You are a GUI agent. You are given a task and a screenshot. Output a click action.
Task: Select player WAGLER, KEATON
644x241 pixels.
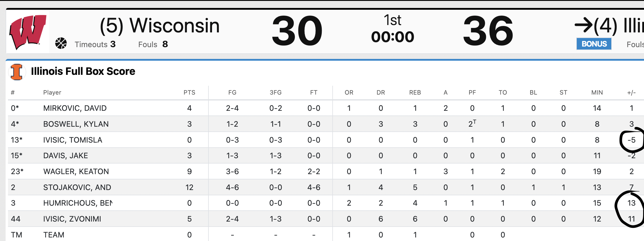click(76, 171)
